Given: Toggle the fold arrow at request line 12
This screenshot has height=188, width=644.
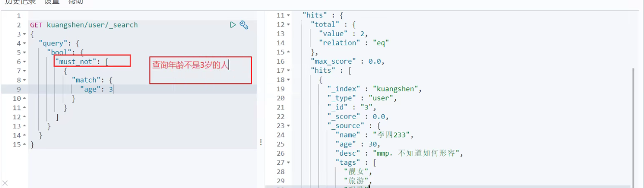Looking at the screenshot, I should (x=24, y=117).
